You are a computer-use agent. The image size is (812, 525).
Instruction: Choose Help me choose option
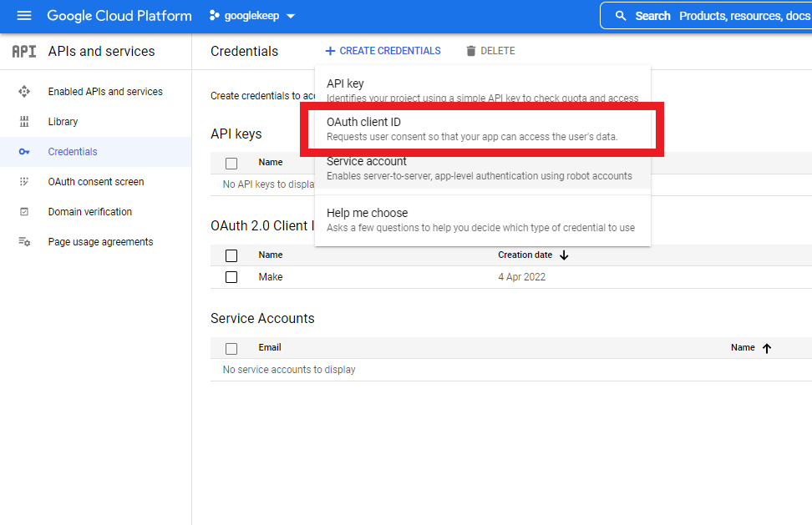(x=483, y=220)
